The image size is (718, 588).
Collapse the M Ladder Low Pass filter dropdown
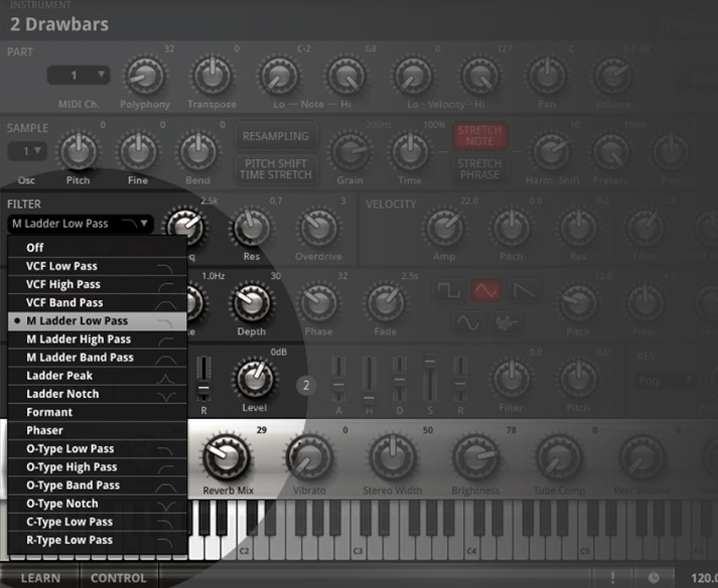click(x=80, y=224)
